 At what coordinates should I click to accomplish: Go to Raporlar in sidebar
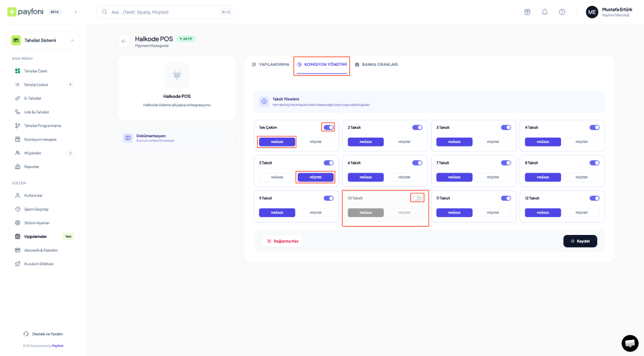coord(31,167)
